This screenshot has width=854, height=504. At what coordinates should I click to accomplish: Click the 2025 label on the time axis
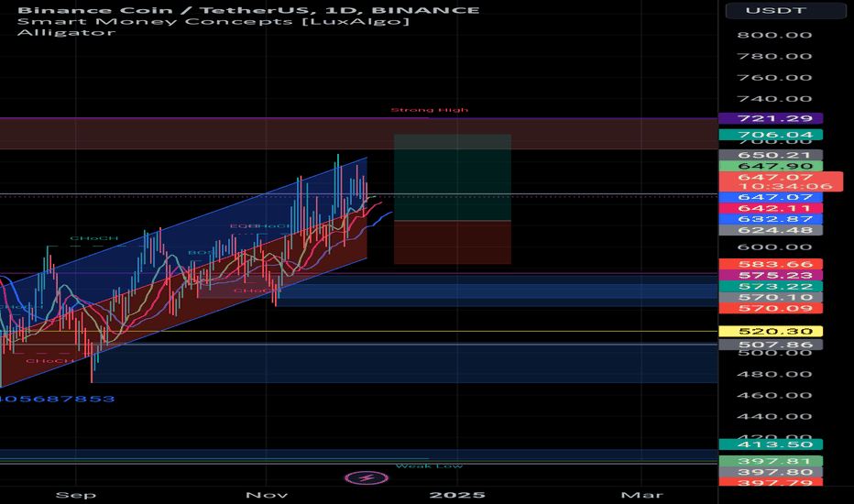coord(457,495)
